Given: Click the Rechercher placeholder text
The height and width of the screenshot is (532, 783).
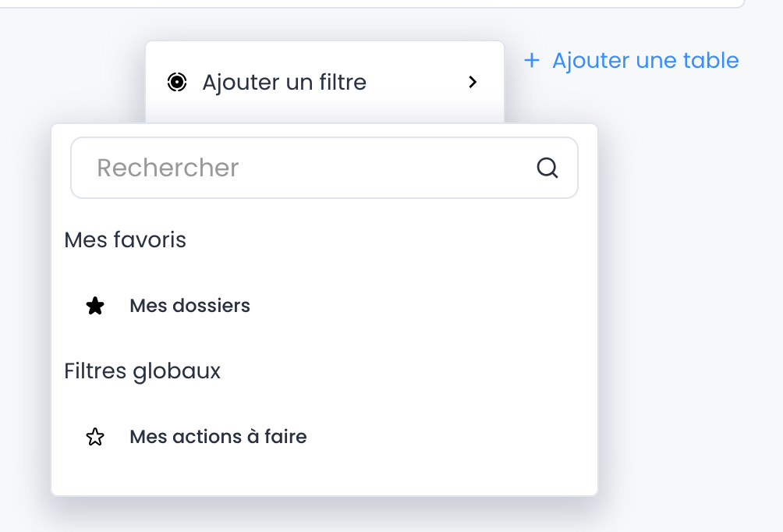Looking at the screenshot, I should click(168, 168).
